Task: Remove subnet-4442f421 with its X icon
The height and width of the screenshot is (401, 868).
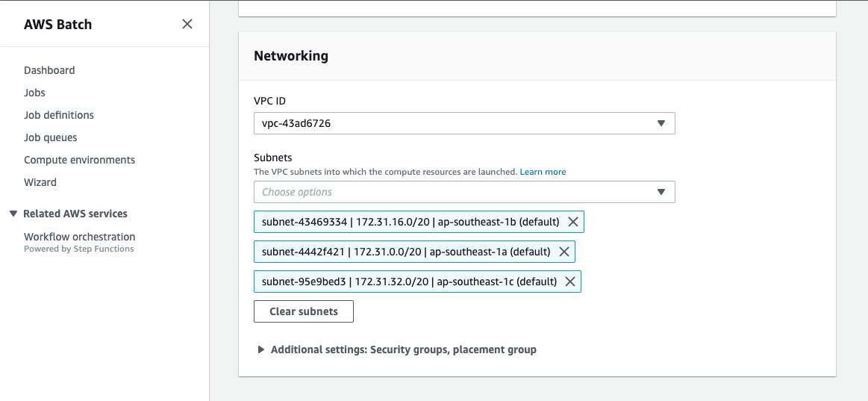Action: pos(564,252)
